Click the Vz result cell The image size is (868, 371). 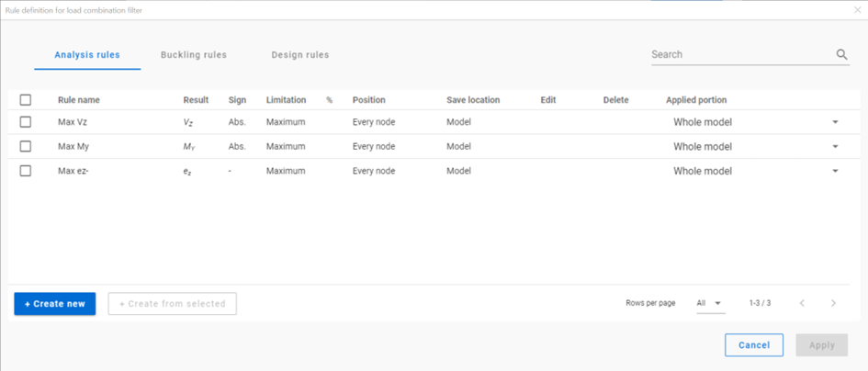(189, 123)
